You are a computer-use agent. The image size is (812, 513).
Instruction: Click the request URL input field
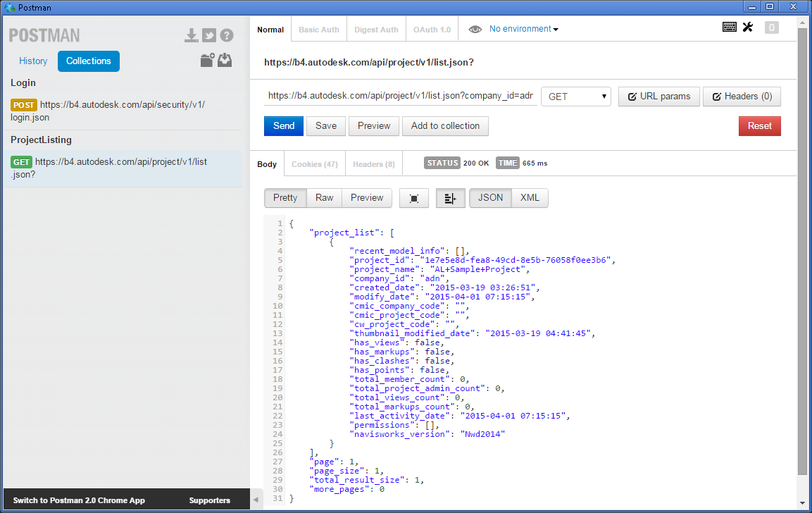[400, 96]
